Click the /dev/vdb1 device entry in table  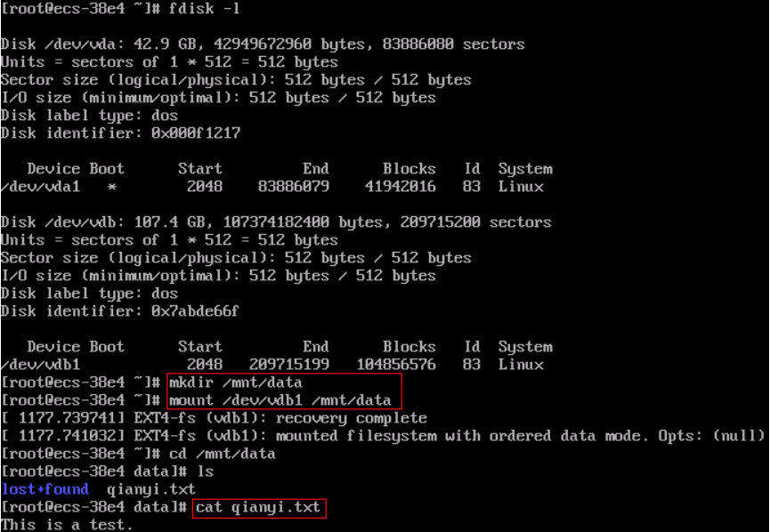tap(40, 365)
